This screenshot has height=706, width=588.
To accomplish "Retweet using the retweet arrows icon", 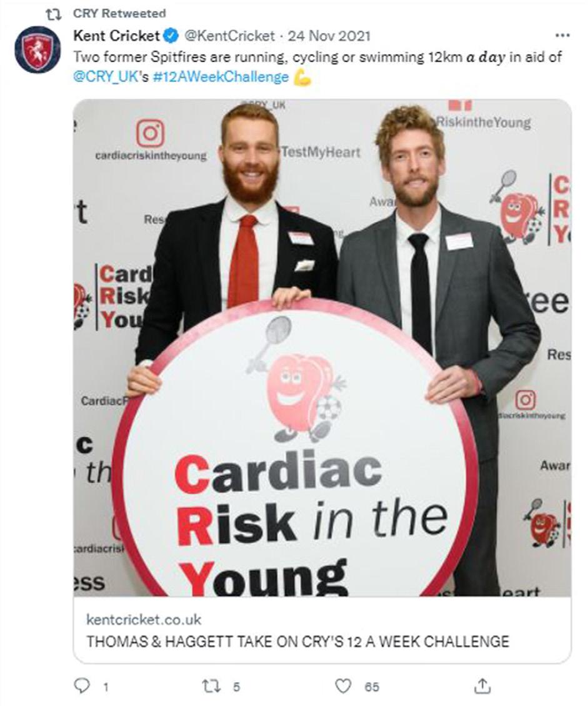I will tap(210, 686).
